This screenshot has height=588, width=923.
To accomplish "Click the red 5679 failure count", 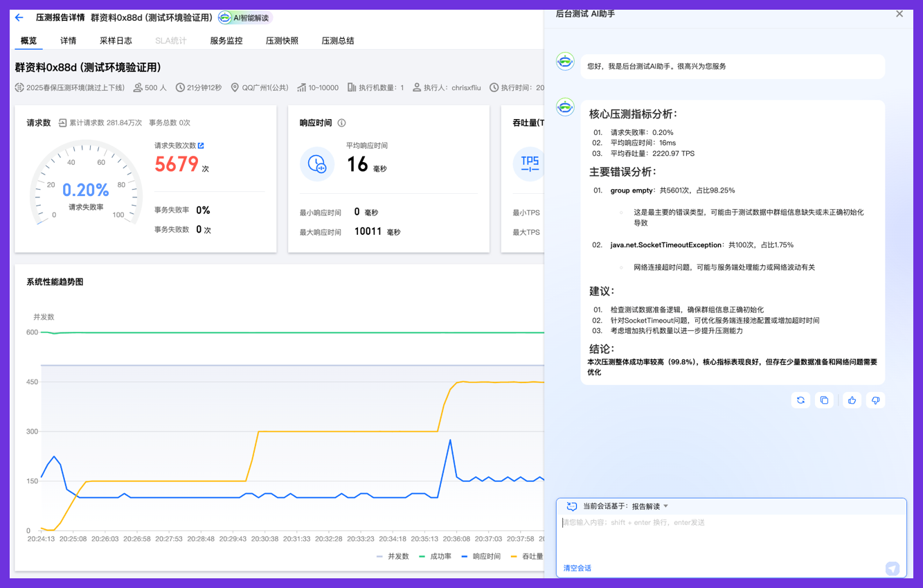I will [177, 164].
